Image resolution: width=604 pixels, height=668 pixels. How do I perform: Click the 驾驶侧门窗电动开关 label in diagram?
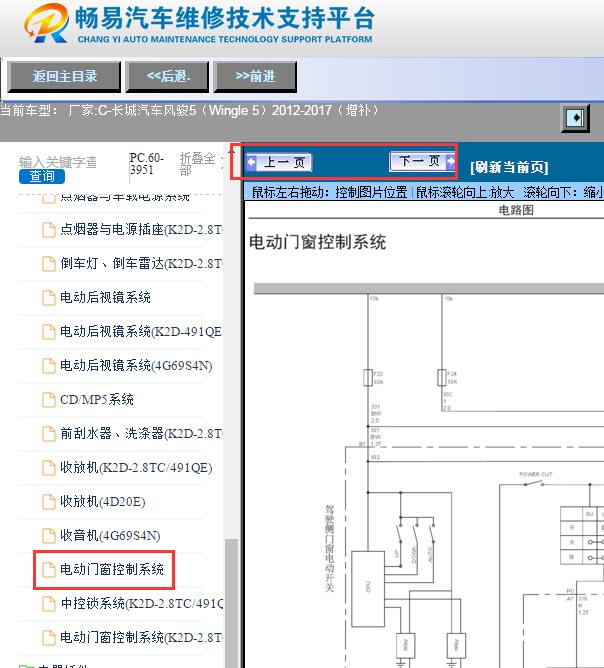coord(330,549)
